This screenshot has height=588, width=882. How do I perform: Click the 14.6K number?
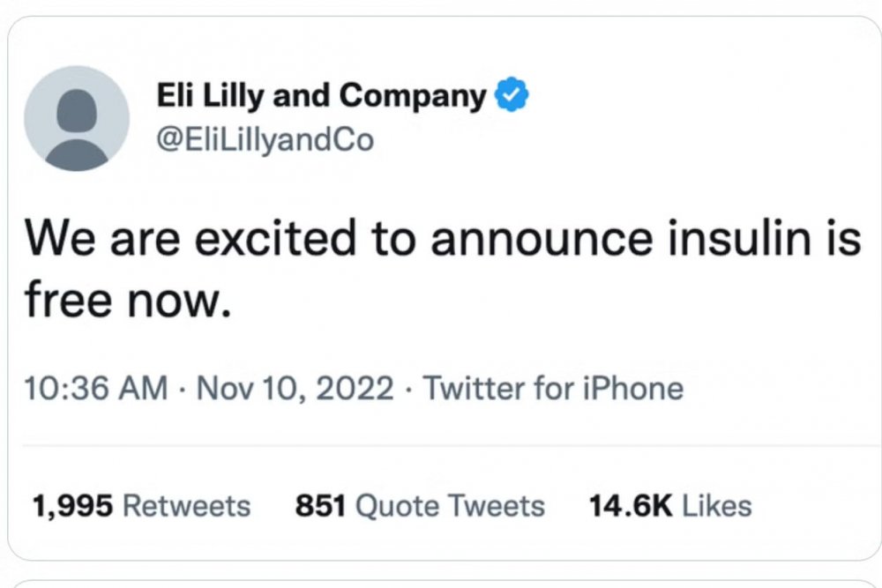point(630,506)
